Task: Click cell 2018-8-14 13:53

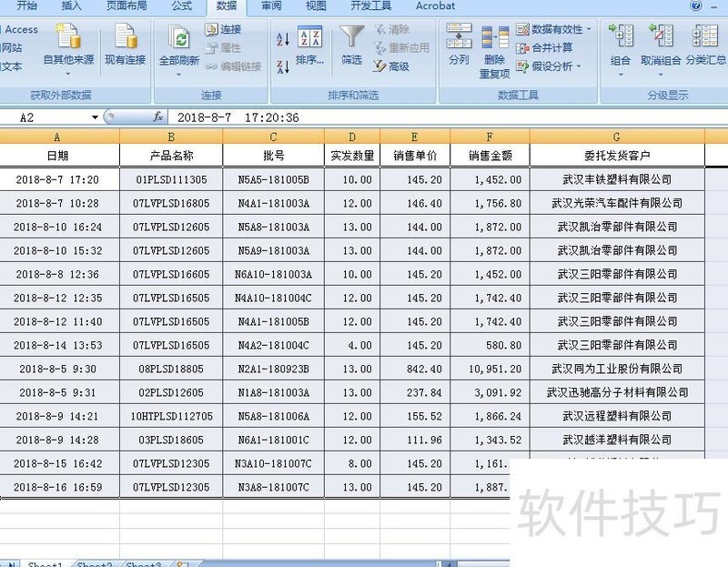Action: coord(58,346)
